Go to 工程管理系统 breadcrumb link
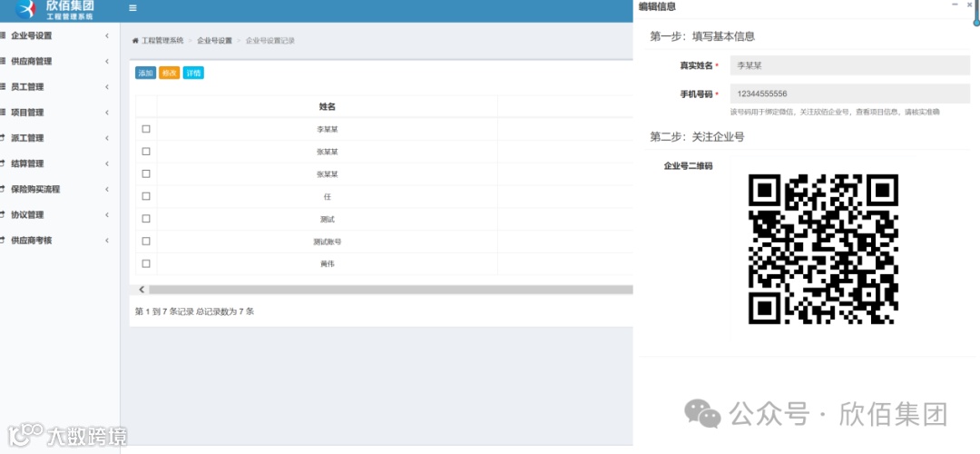Viewport: 980px width, 454px height. pyautogui.click(x=162, y=41)
